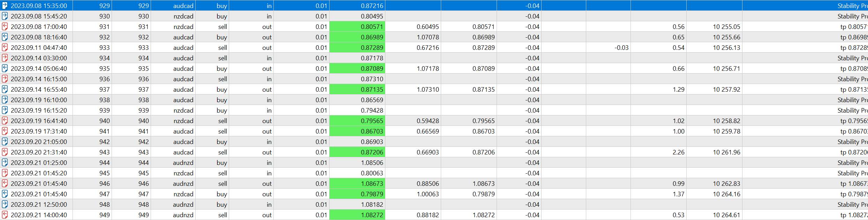This screenshot has height=220, width=868.
Task: Click balance value 10 256.13
Action: [x=726, y=48]
